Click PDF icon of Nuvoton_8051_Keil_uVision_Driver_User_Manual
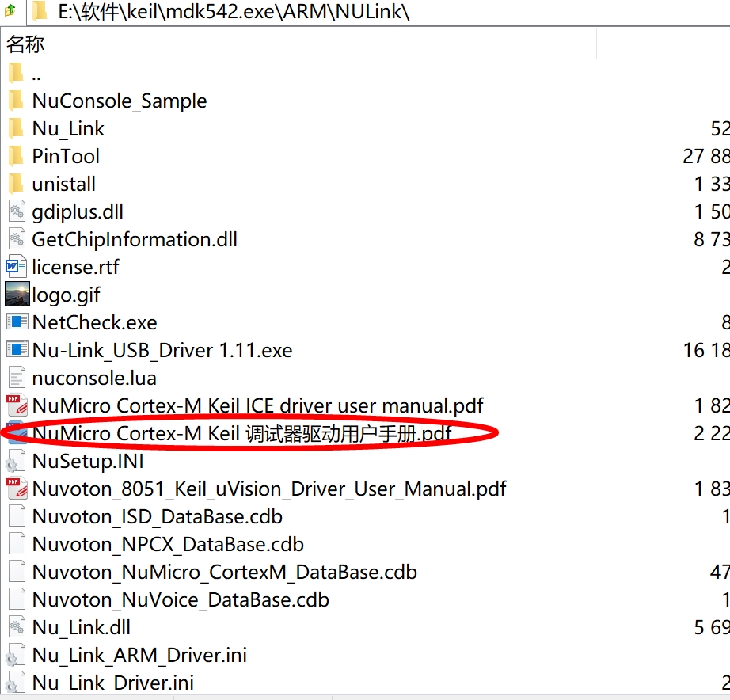Image resolution: width=730 pixels, height=700 pixels. tap(17, 489)
